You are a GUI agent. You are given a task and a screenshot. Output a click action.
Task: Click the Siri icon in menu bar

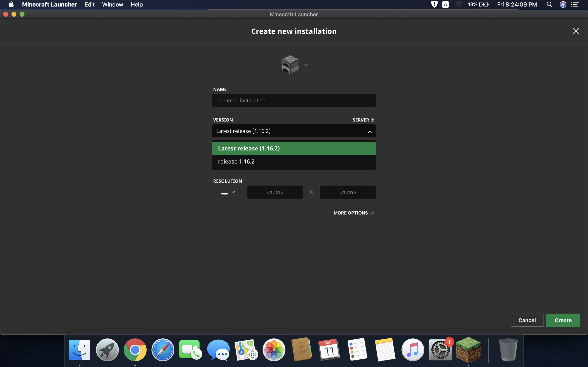pyautogui.click(x=563, y=5)
